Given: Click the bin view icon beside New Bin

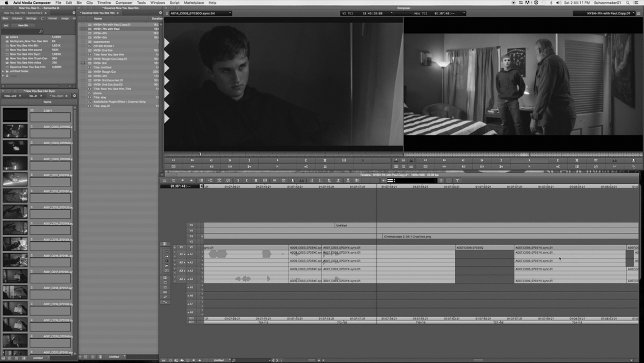Looking at the screenshot, I should tap(6, 25).
